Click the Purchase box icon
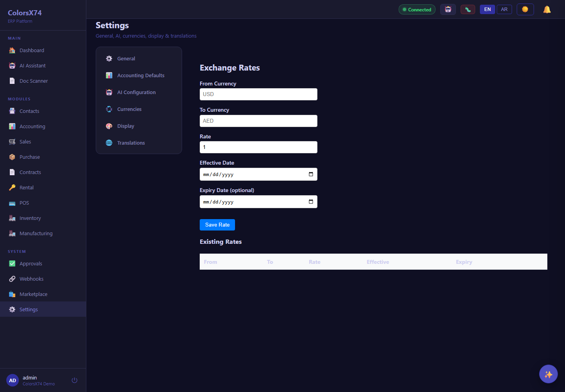The height and width of the screenshot is (392, 565). click(12, 157)
